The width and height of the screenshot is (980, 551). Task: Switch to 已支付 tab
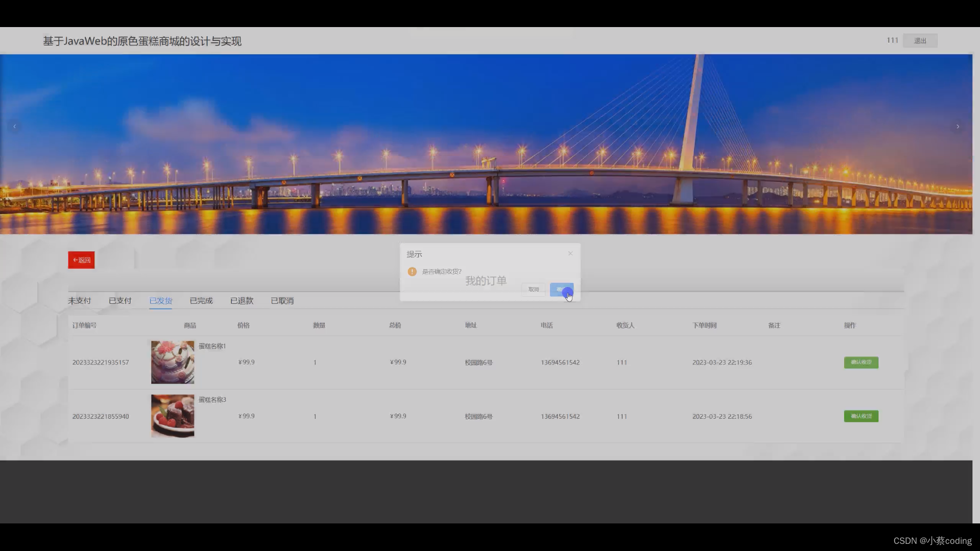(x=120, y=301)
